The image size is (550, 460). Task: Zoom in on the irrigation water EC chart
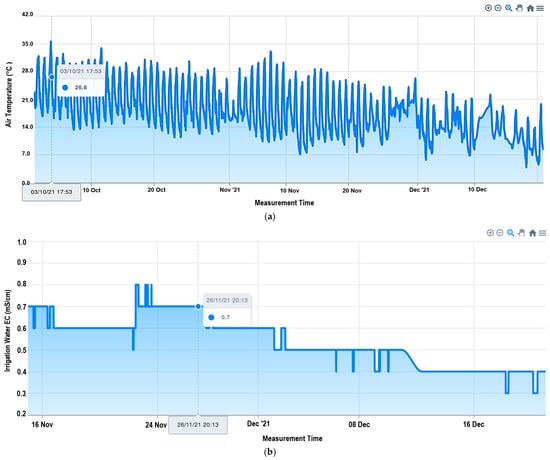click(x=490, y=233)
